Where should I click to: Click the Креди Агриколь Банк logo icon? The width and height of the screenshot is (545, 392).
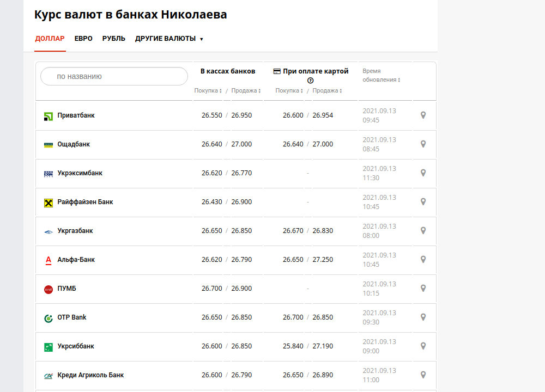(x=49, y=376)
